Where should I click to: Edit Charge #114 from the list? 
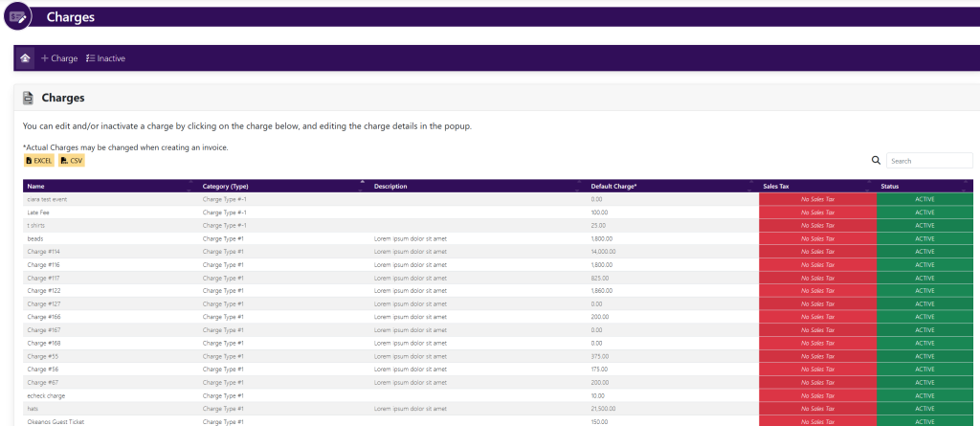(x=44, y=252)
